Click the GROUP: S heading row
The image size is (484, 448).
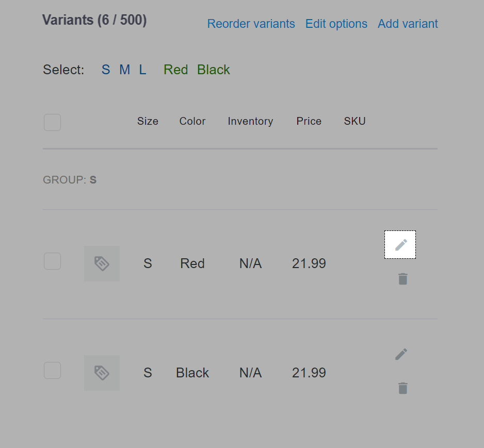pos(70,180)
